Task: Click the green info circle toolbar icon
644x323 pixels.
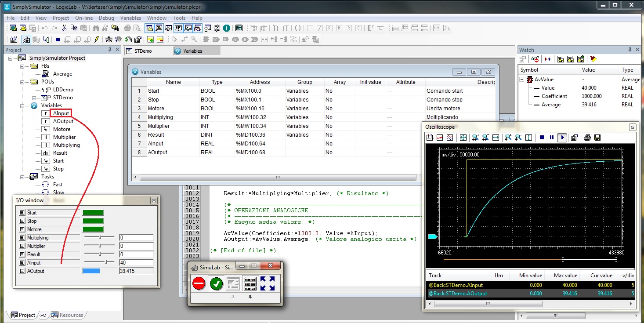Action: pos(227,28)
